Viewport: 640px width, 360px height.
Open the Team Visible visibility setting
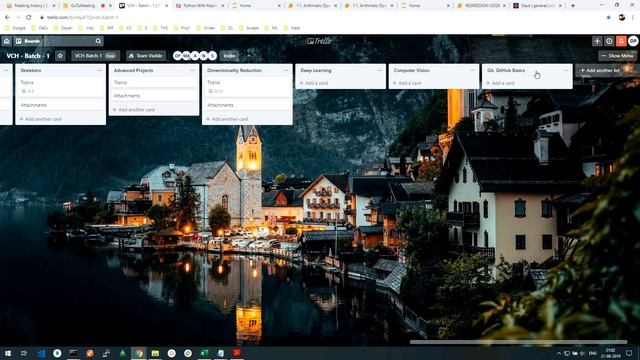click(x=146, y=56)
